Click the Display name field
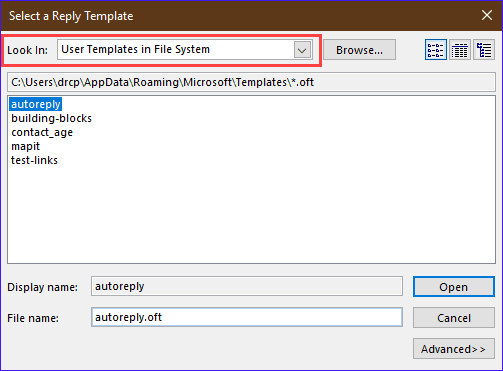 click(247, 286)
